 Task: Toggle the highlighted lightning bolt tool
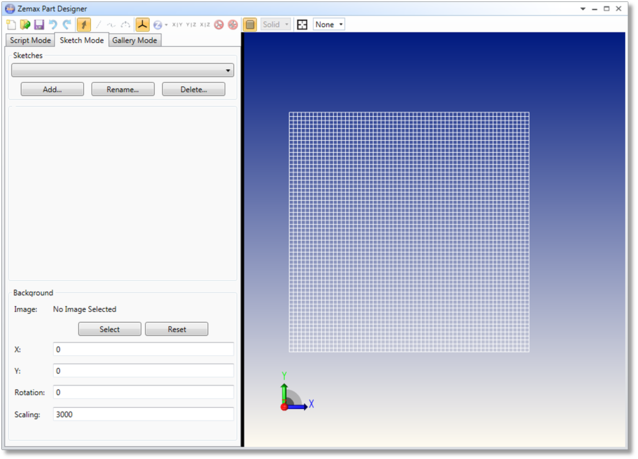pos(84,25)
